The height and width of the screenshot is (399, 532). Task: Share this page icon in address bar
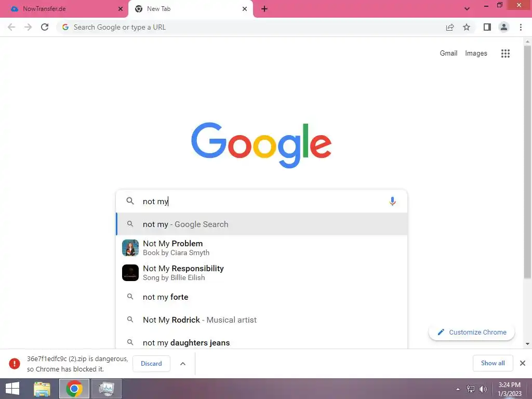pyautogui.click(x=450, y=27)
